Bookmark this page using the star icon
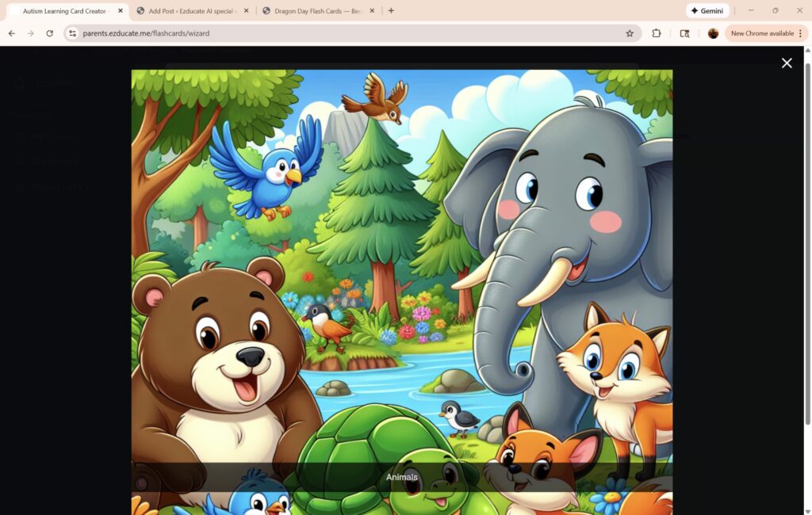This screenshot has height=515, width=812. (628, 33)
